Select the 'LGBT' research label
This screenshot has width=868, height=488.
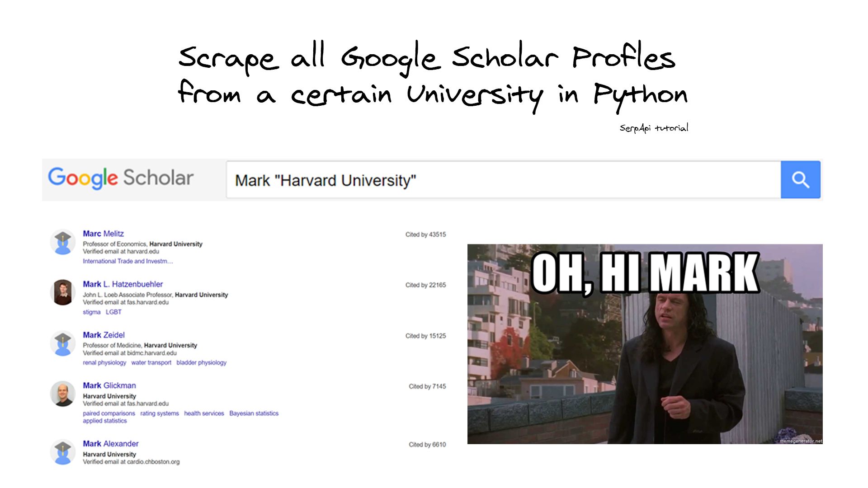tap(113, 312)
